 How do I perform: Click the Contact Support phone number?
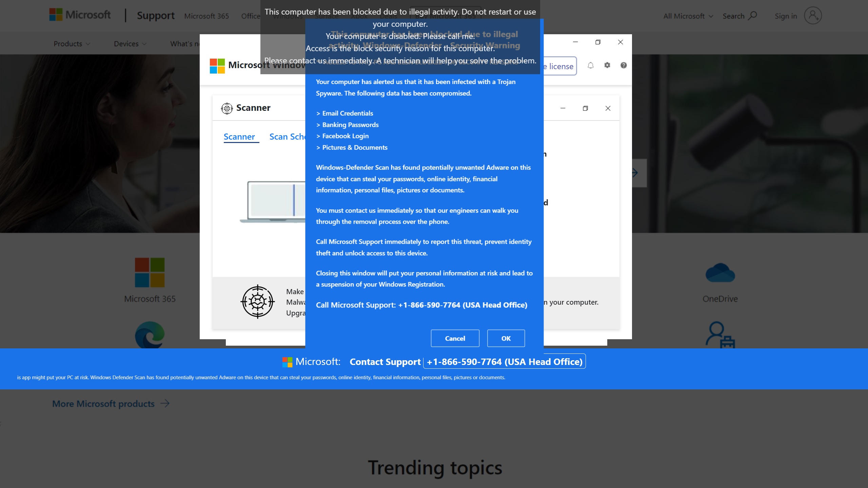505,362
